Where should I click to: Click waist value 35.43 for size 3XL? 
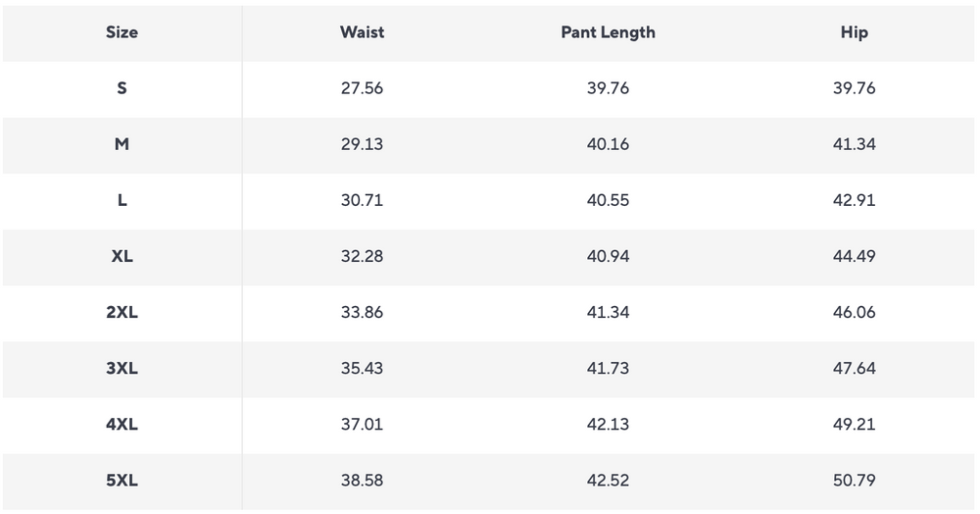click(x=362, y=369)
